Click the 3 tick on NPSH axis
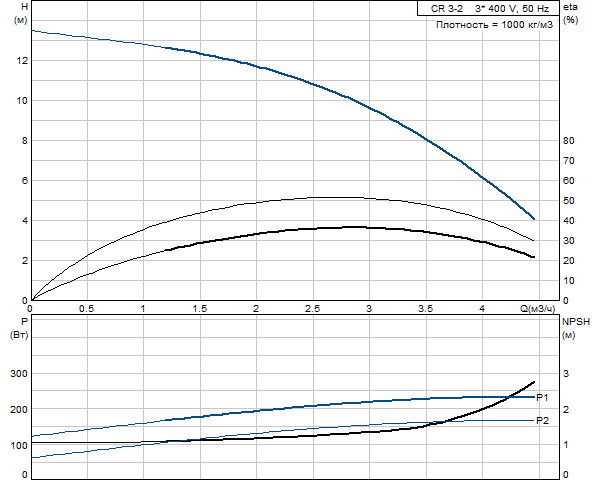 tap(566, 374)
